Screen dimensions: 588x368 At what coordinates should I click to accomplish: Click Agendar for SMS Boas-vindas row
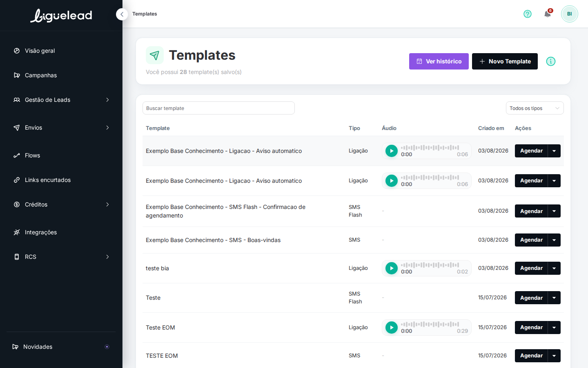[x=531, y=240]
